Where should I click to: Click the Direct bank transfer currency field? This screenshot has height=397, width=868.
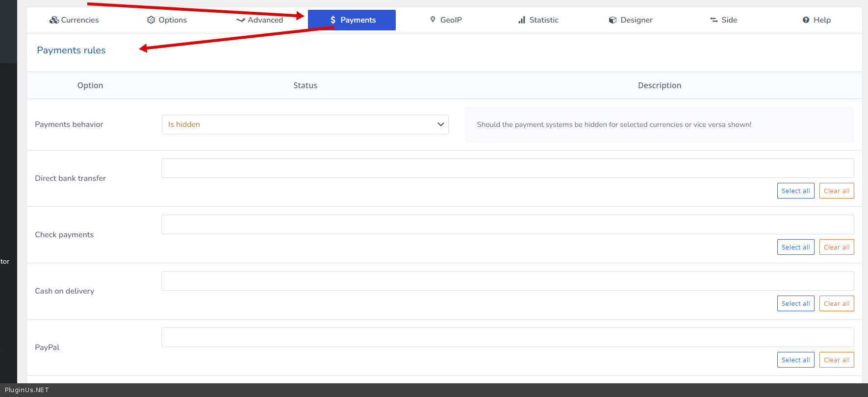point(507,168)
